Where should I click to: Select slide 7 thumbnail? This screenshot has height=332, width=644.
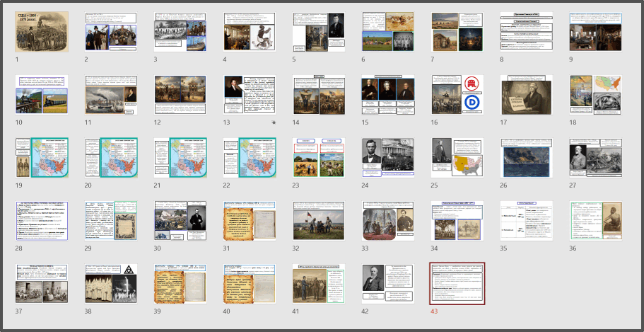[x=457, y=32]
